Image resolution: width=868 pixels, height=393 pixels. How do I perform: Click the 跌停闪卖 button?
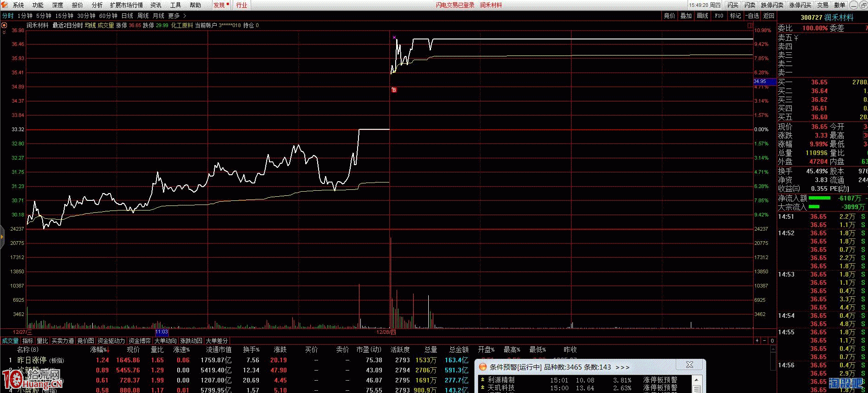click(x=772, y=5)
